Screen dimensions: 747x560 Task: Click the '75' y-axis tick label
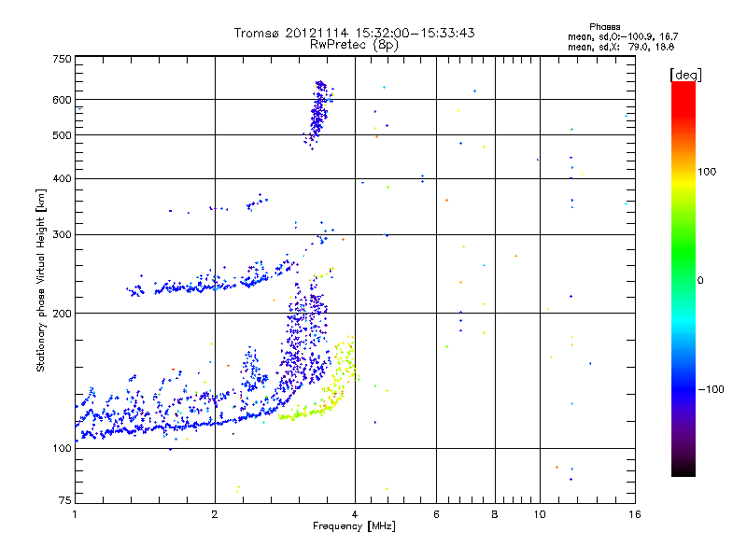(65, 500)
